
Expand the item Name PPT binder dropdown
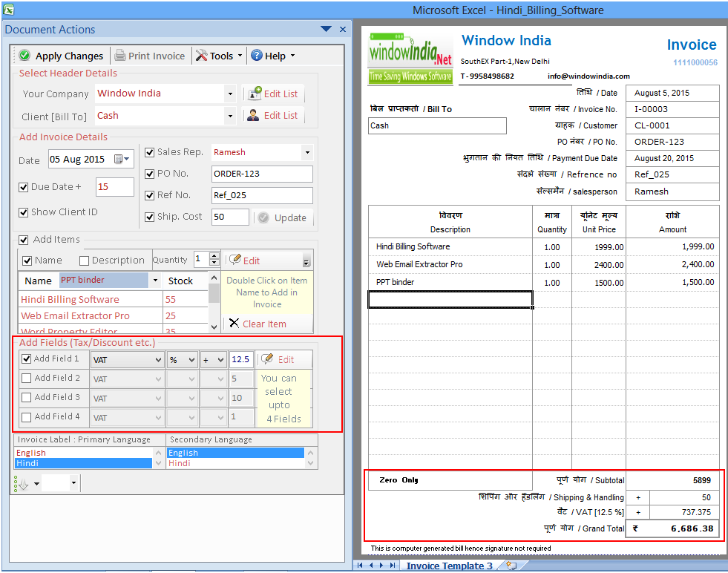(155, 281)
